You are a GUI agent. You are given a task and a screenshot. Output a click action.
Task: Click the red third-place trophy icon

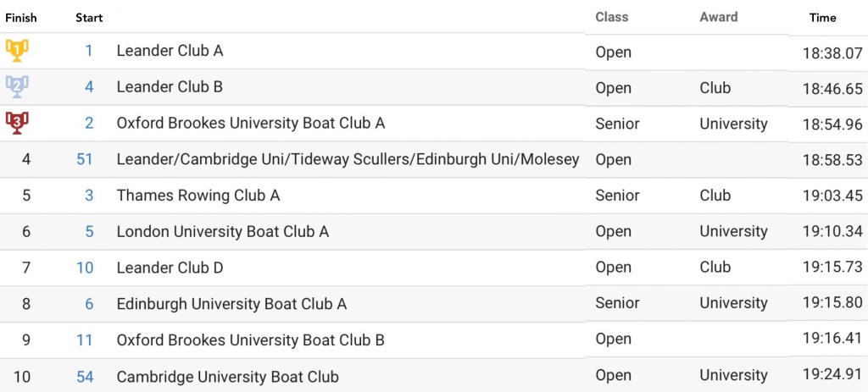pyautogui.click(x=17, y=123)
